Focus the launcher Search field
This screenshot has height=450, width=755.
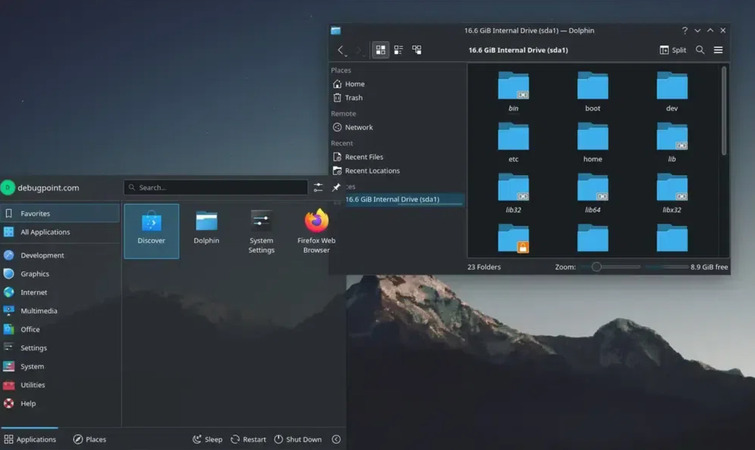pyautogui.click(x=216, y=187)
